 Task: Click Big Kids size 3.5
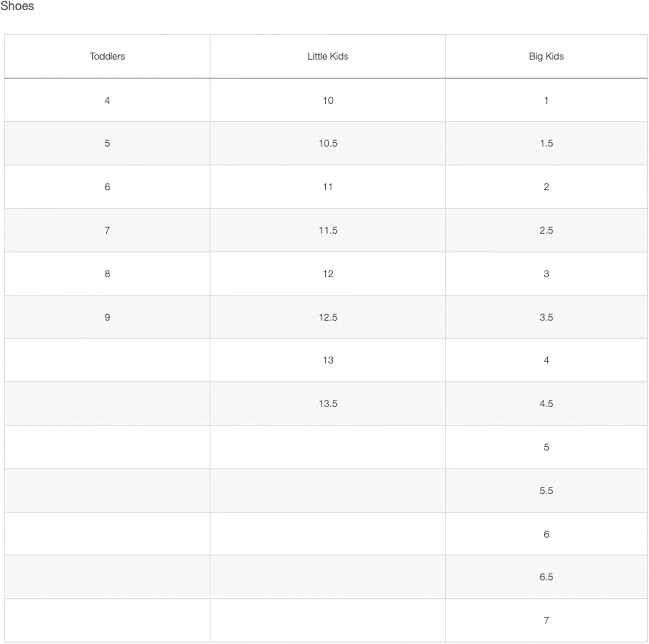546,317
